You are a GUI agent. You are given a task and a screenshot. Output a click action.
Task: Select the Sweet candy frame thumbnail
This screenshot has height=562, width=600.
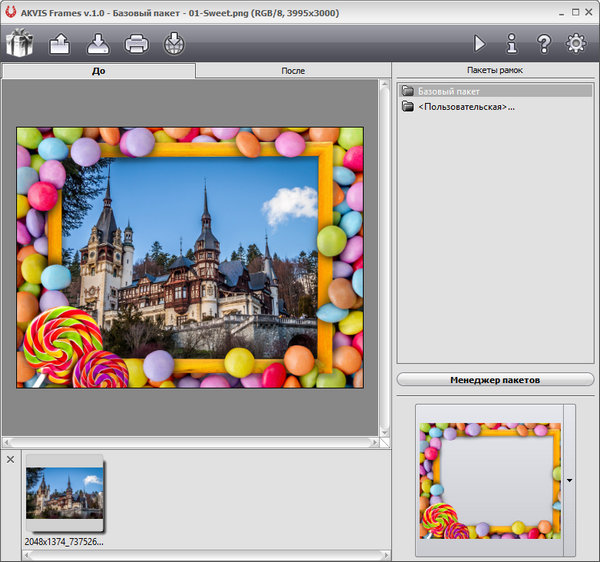[489, 479]
